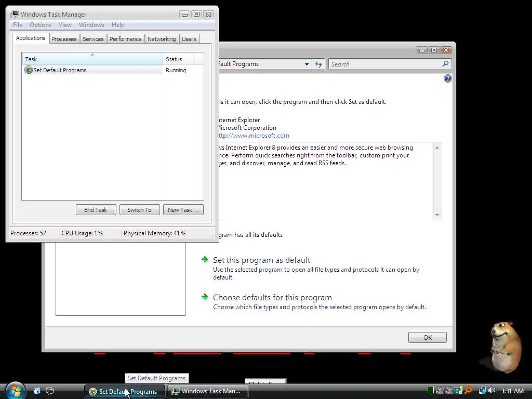
Task: Click the green arrow beside Set this program
Action: point(205,260)
